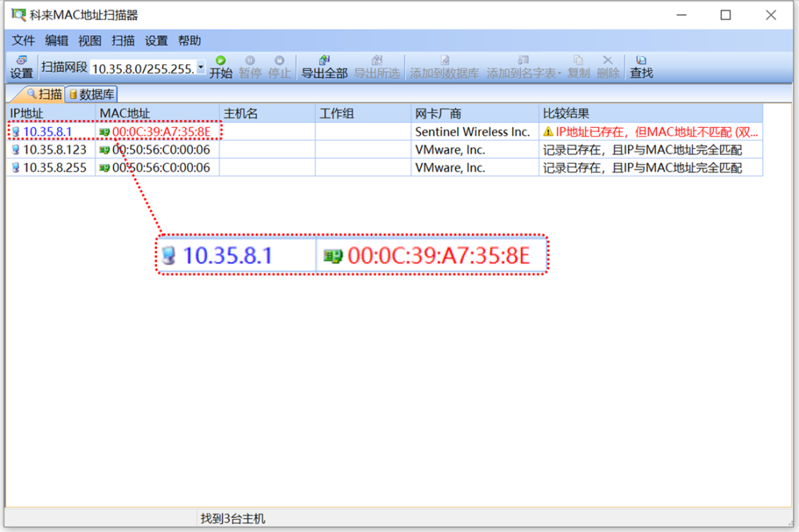Open the 文件 menu

(x=23, y=41)
